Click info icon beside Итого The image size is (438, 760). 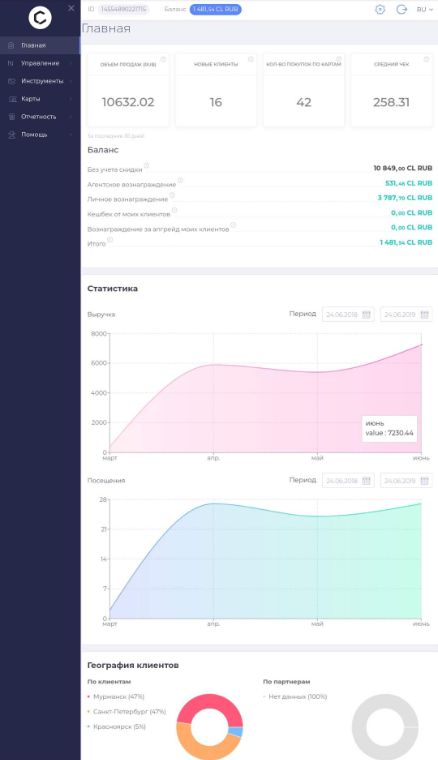point(110,240)
